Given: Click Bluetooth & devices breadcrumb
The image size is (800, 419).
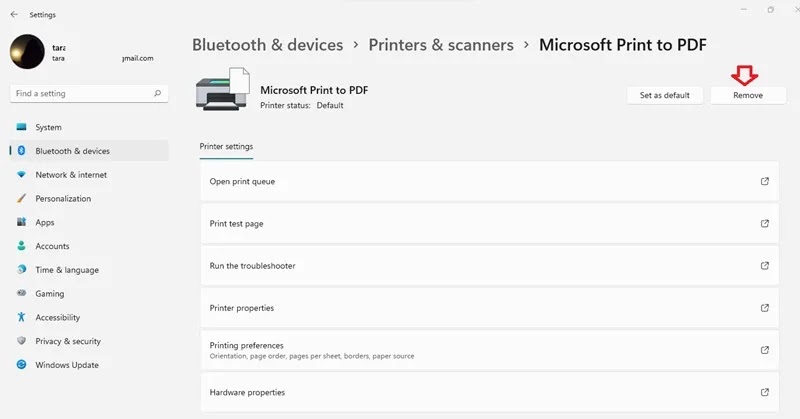Looking at the screenshot, I should click(x=267, y=45).
